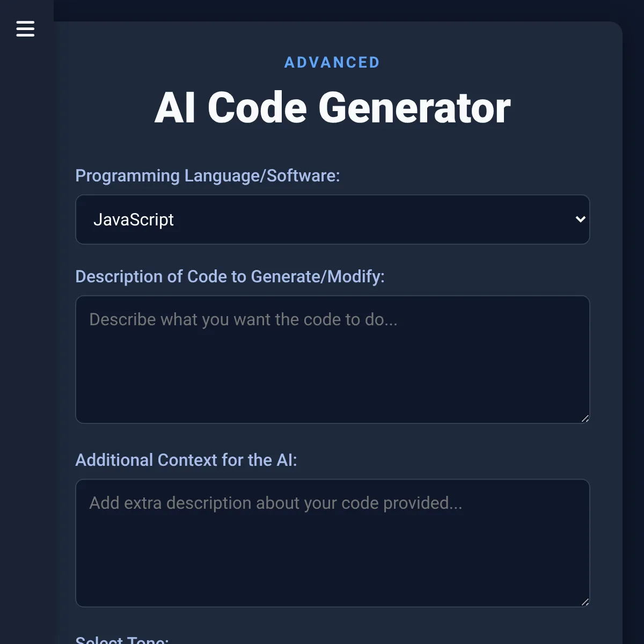Click the "Programming Language/Software:" label
This screenshot has height=644, width=644.
pyautogui.click(x=207, y=175)
